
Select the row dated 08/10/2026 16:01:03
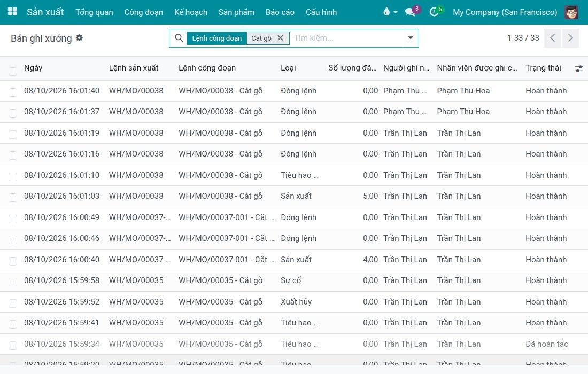coord(13,198)
